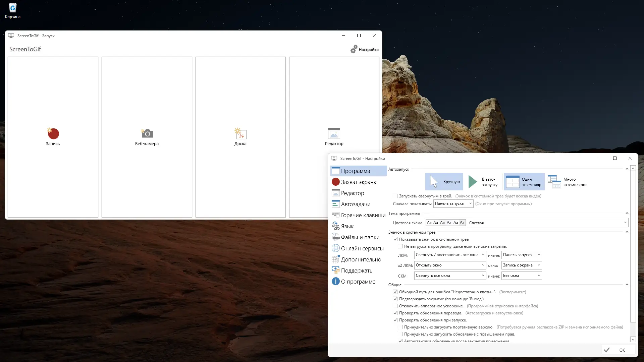Open the СКМ action dropdown
This screenshot has width=644, height=362.
coord(450,276)
